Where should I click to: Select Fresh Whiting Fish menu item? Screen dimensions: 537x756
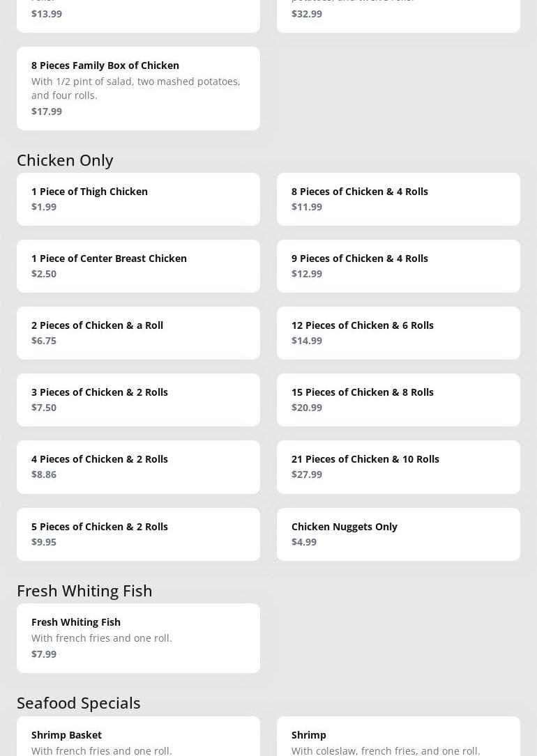(138, 638)
